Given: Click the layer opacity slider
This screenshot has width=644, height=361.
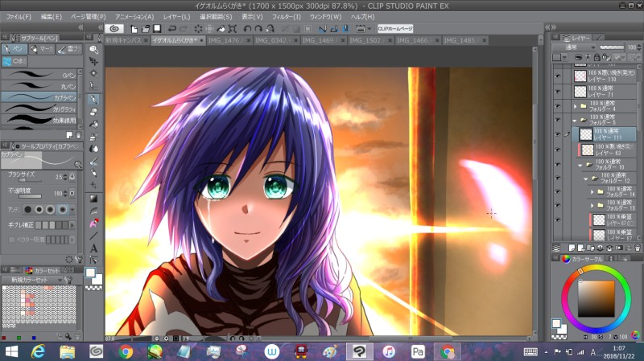Looking at the screenshot, I should (612, 47).
